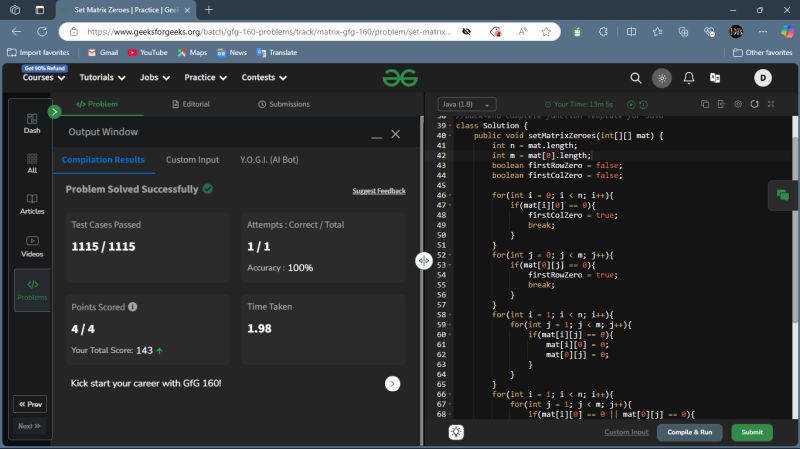Image resolution: width=800 pixels, height=449 pixels.
Task: Open a new browser tab
Action: coord(209,10)
